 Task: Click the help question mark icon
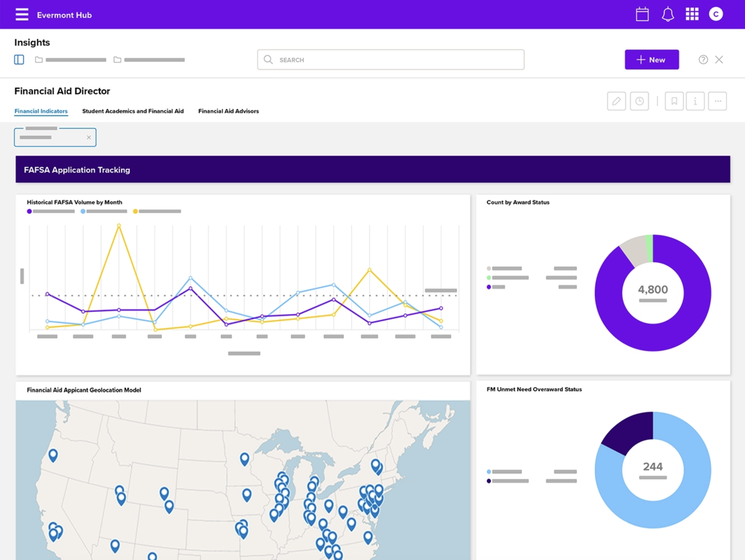(x=703, y=60)
